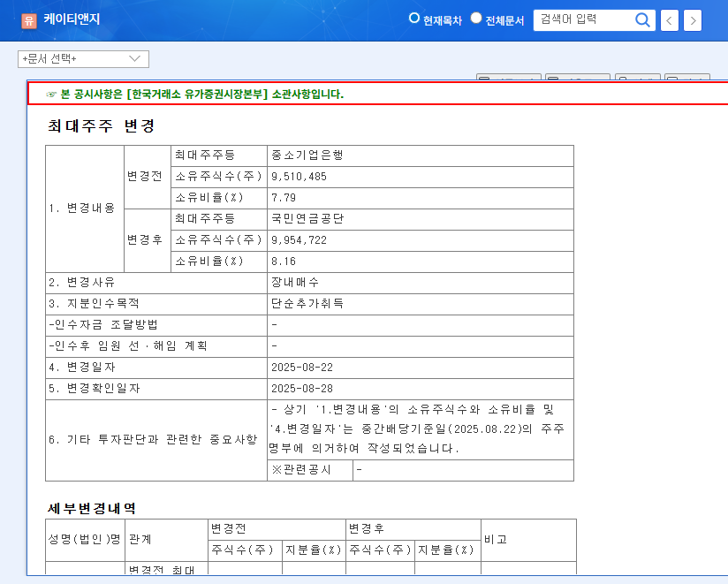
Task: Click the 2. 변경사유 label
Action: pos(81,282)
